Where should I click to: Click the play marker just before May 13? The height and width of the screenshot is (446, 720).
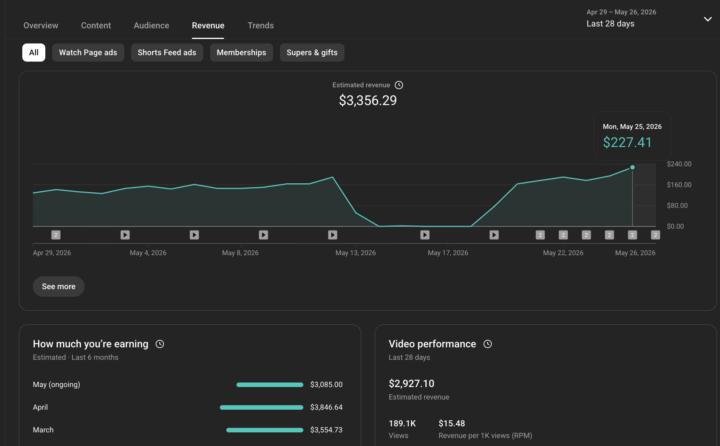click(332, 235)
